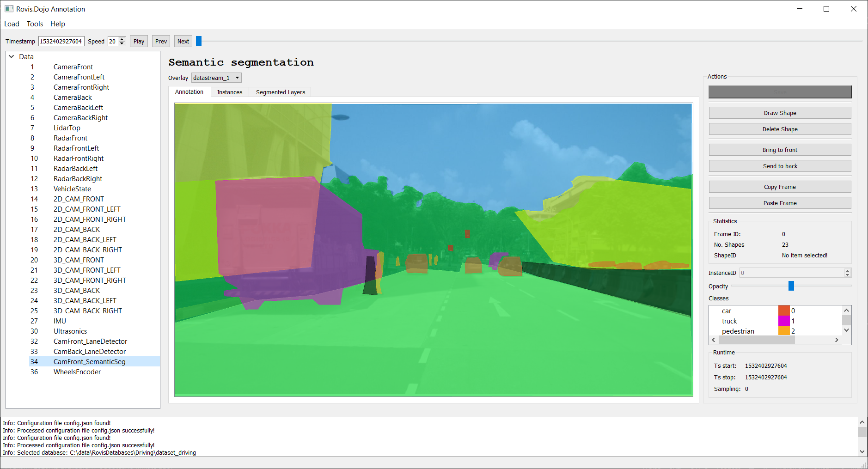
Task: Select CamBack_LaneDetector in the Data tree
Action: [89, 351]
